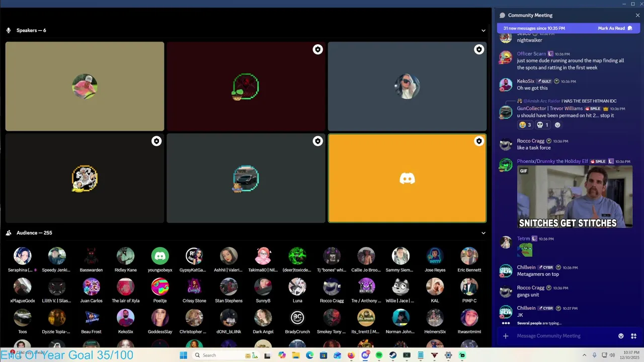Click the username Phoenix/Drunnky the Holiday Elf
The height and width of the screenshot is (362, 644).
pyautogui.click(x=552, y=161)
